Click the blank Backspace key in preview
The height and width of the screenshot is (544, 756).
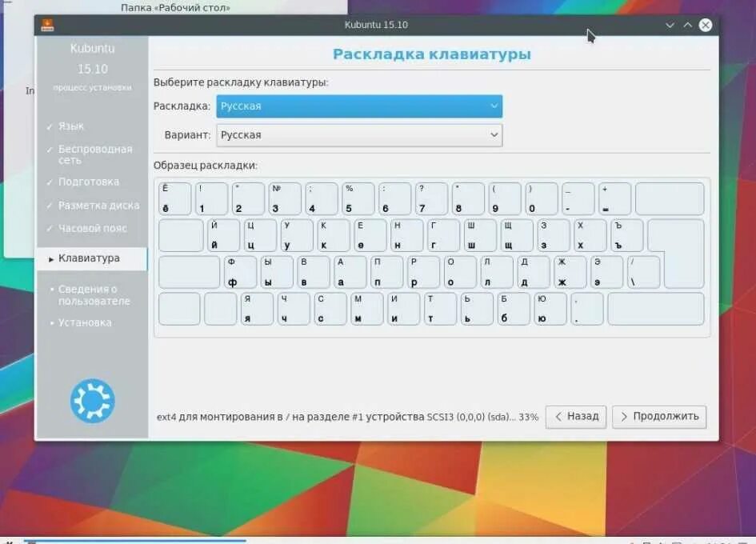[x=670, y=198]
